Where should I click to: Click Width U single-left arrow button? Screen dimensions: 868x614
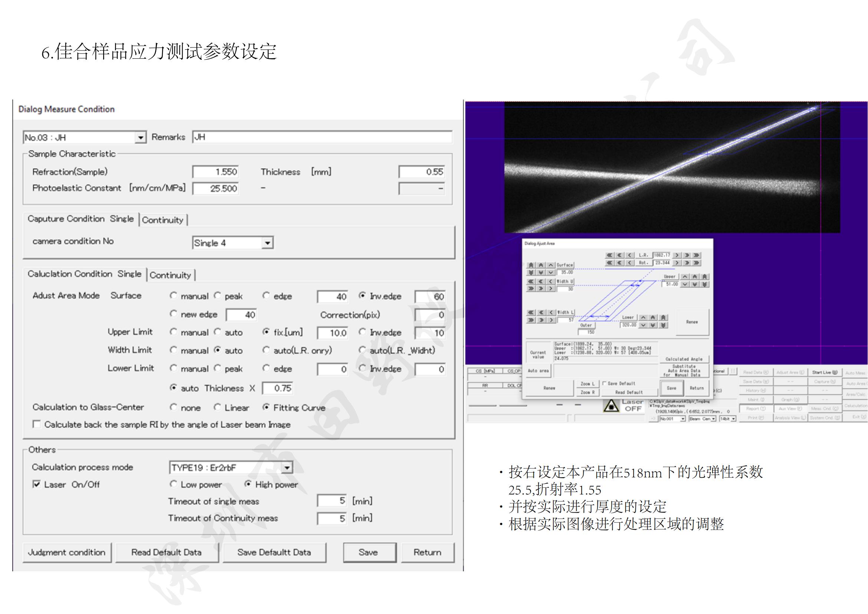click(551, 282)
